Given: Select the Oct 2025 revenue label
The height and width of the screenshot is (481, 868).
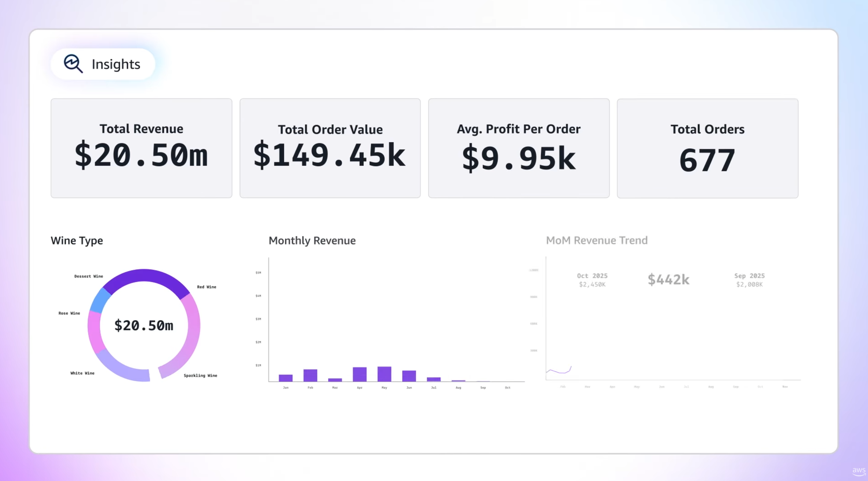Looking at the screenshot, I should click(x=592, y=280).
